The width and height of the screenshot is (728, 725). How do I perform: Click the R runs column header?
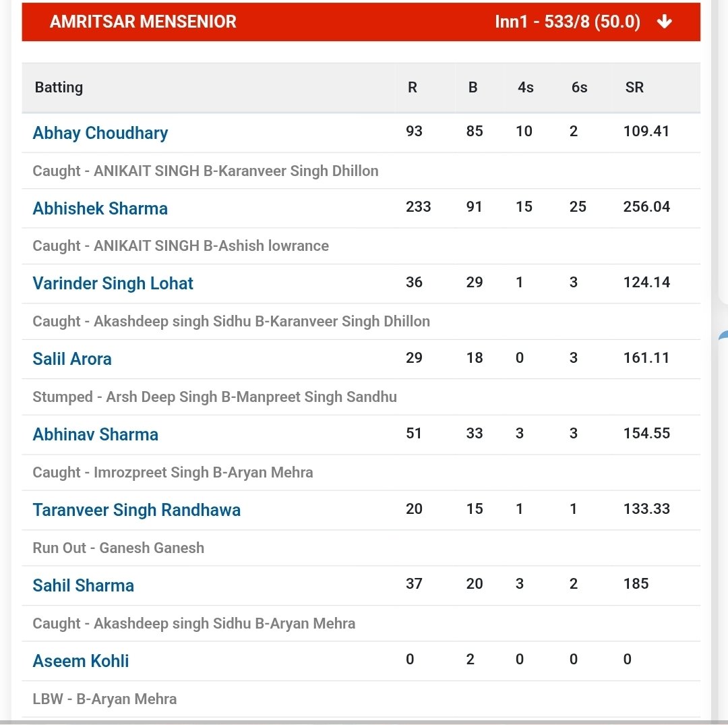[x=413, y=87]
